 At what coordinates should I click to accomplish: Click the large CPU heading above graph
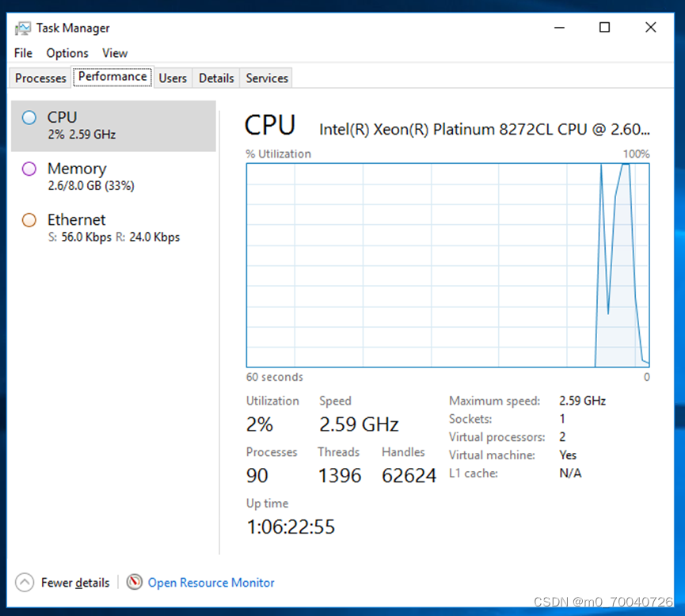pyautogui.click(x=270, y=125)
